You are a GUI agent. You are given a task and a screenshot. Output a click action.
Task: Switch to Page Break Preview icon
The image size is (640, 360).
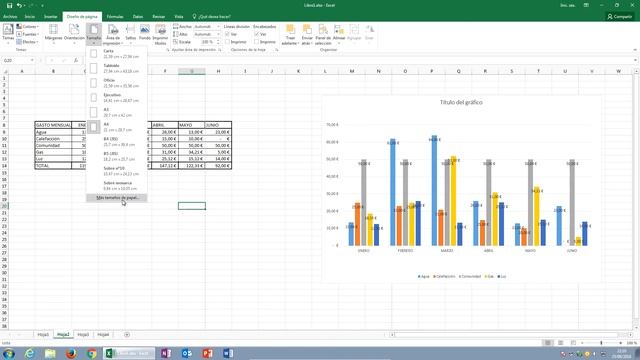point(573,343)
